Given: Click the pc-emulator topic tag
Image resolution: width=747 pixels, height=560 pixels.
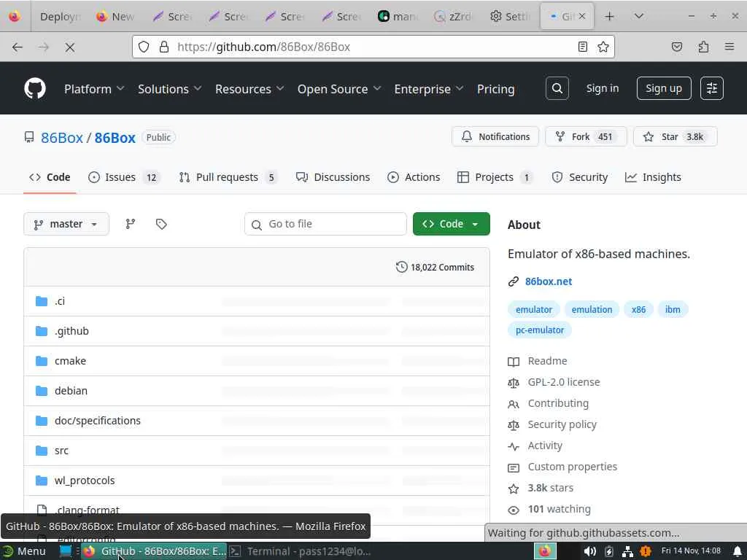Looking at the screenshot, I should pyautogui.click(x=540, y=330).
